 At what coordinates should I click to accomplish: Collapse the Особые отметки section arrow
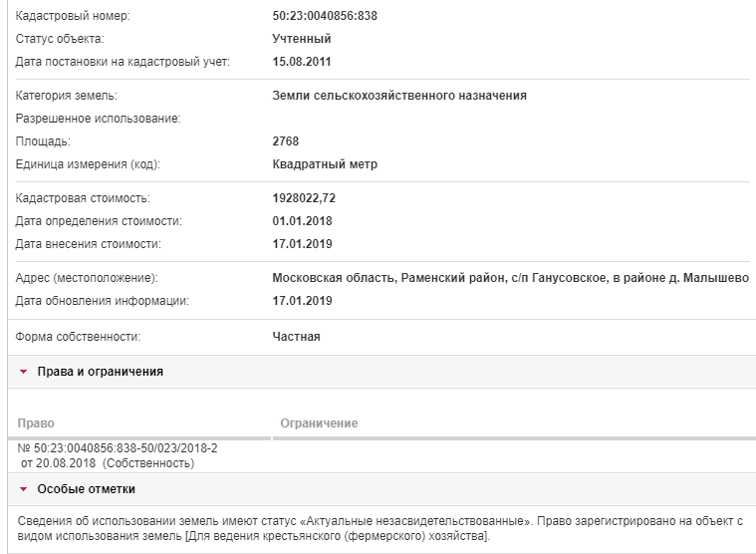pos(23,489)
